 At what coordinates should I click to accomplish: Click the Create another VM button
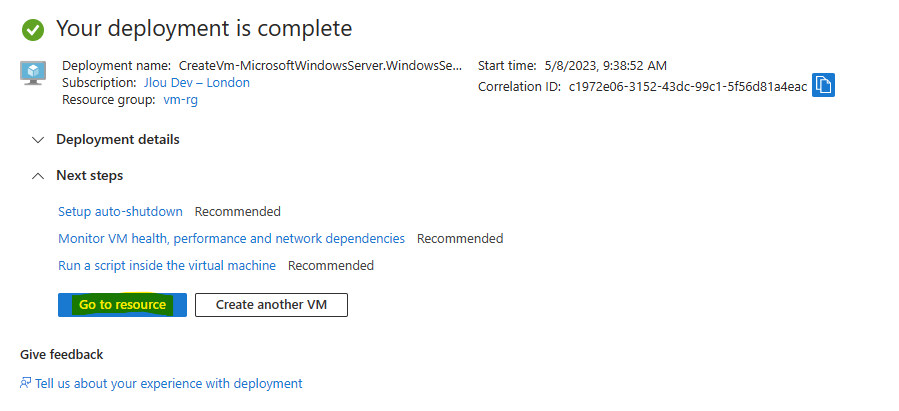tap(271, 305)
